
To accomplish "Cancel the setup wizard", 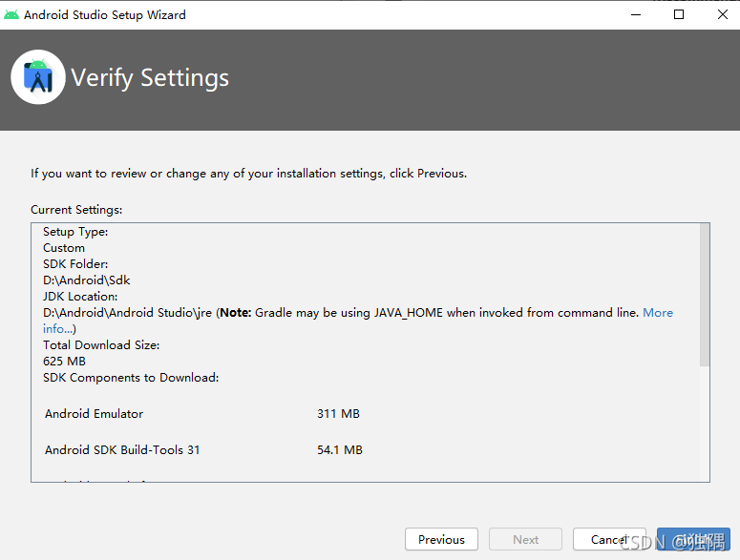I will [609, 539].
